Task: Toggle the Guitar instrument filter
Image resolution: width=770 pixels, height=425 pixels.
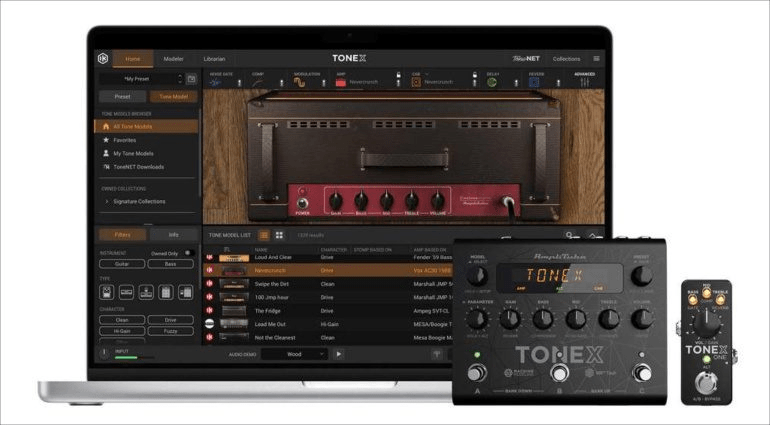Action: (121, 264)
